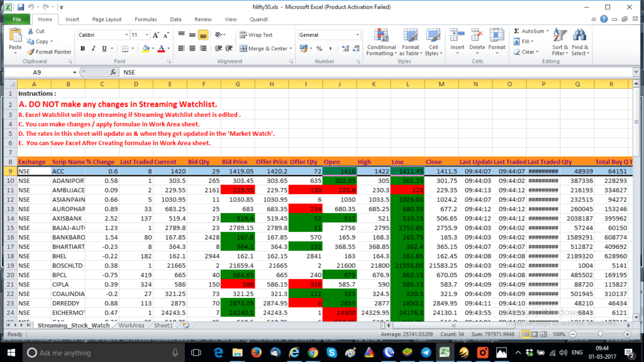Viewport: 644px width, 362px height.
Task: Click the Font Color red A swatch
Action: (161, 48)
